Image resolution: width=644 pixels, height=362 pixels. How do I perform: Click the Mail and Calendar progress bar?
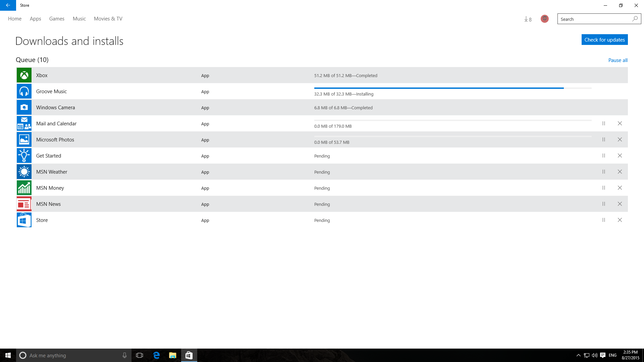click(453, 120)
